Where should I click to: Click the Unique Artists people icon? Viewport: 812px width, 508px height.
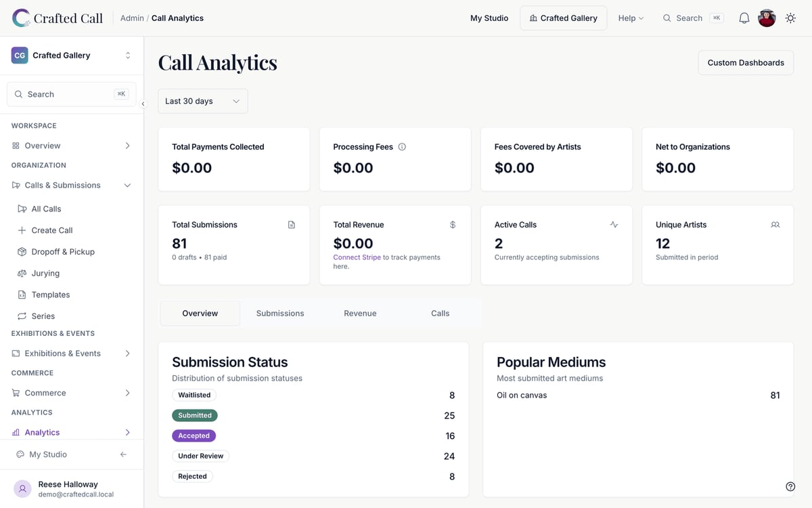(x=775, y=225)
